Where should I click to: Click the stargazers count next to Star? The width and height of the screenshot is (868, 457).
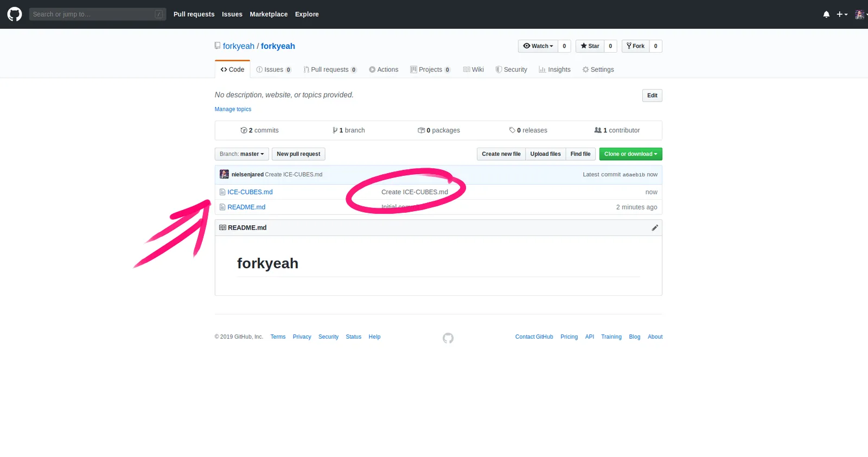610,46
